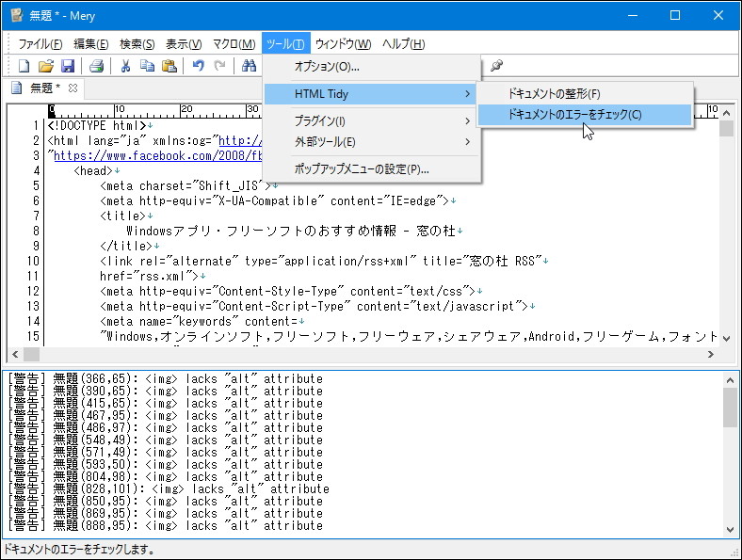Screen dimensions: 742x560
Task: Click the output pane scroll up arrow
Action: (x=730, y=381)
